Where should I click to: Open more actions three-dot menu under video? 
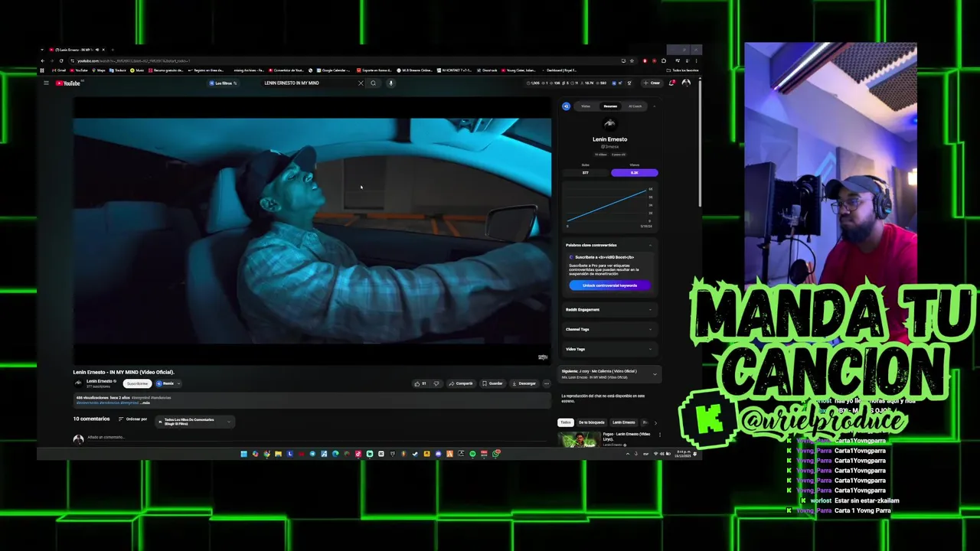point(546,383)
